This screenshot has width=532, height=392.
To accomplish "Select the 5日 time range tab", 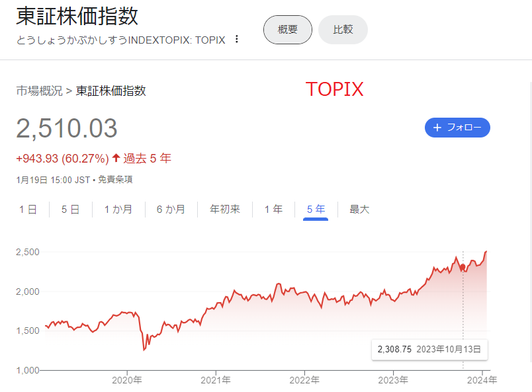I will [70, 210].
